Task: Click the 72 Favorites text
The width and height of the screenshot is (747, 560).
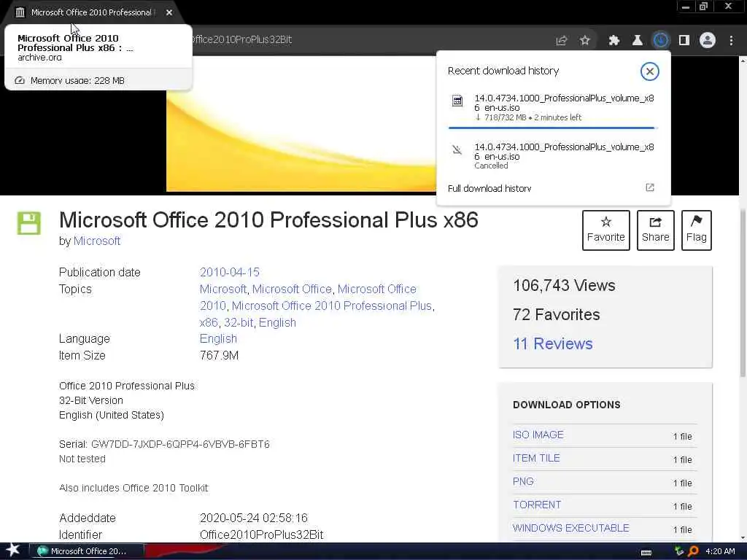Action: pos(557,314)
